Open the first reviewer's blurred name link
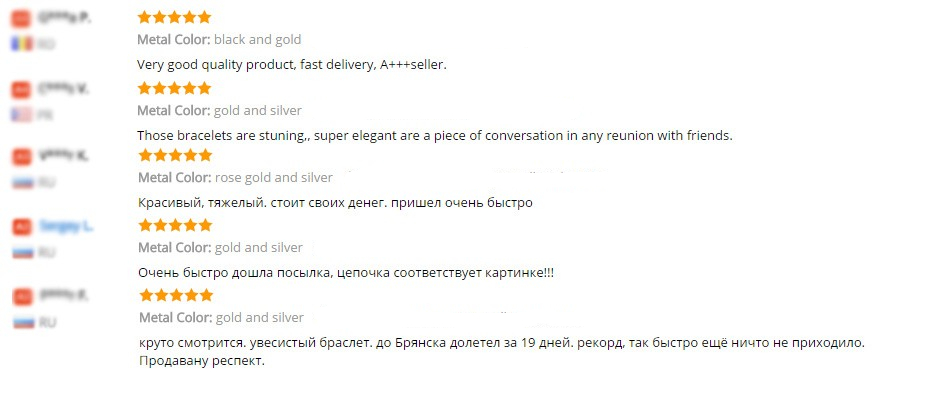The height and width of the screenshot is (400, 930). (x=64, y=19)
